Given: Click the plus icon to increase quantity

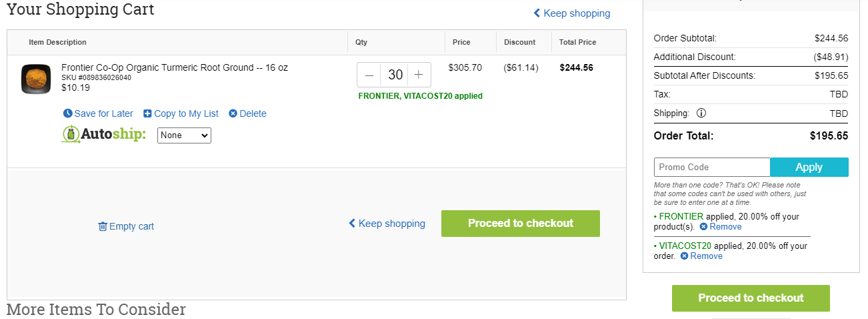Looking at the screenshot, I should (x=419, y=75).
